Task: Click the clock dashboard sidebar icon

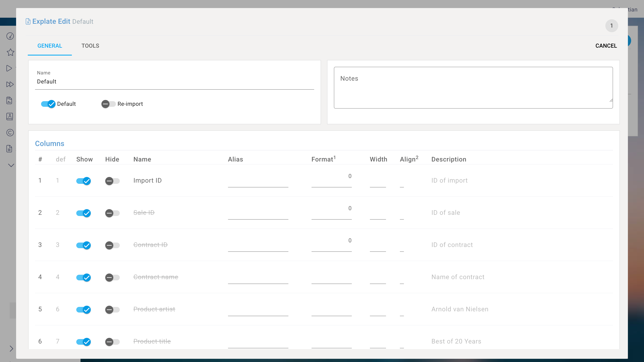Action: click(x=10, y=36)
